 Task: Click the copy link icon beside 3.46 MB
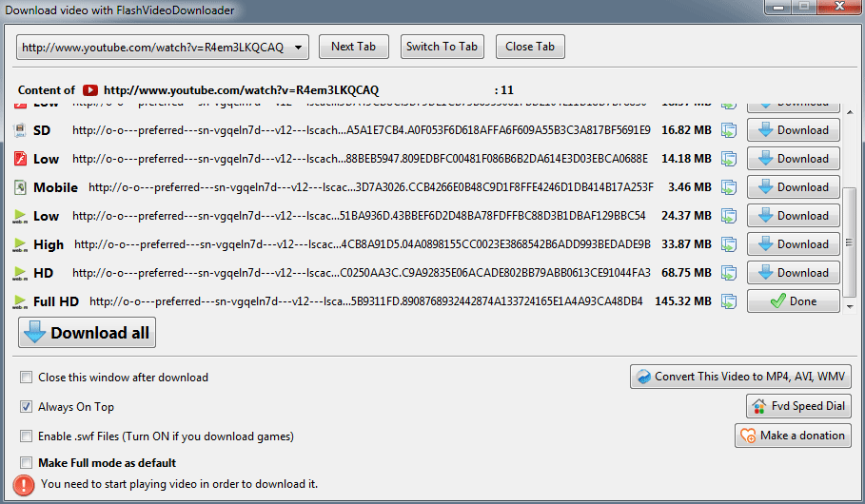click(729, 187)
